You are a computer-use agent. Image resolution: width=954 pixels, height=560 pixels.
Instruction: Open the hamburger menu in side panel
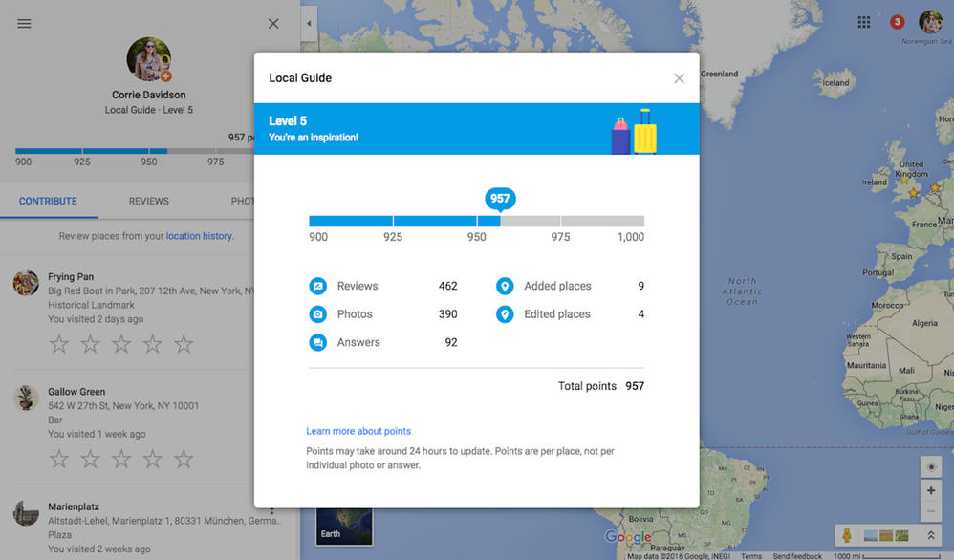(x=24, y=24)
